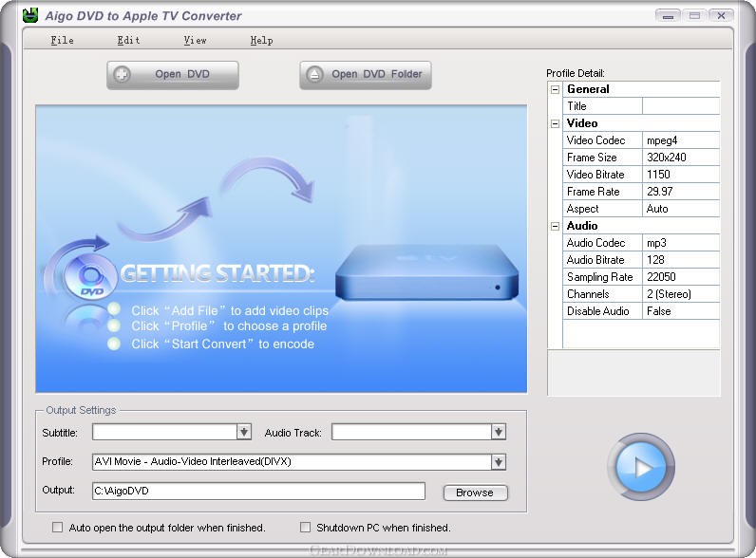Enable Shutdown PC when finished
This screenshot has height=558, width=756.
pos(305,528)
